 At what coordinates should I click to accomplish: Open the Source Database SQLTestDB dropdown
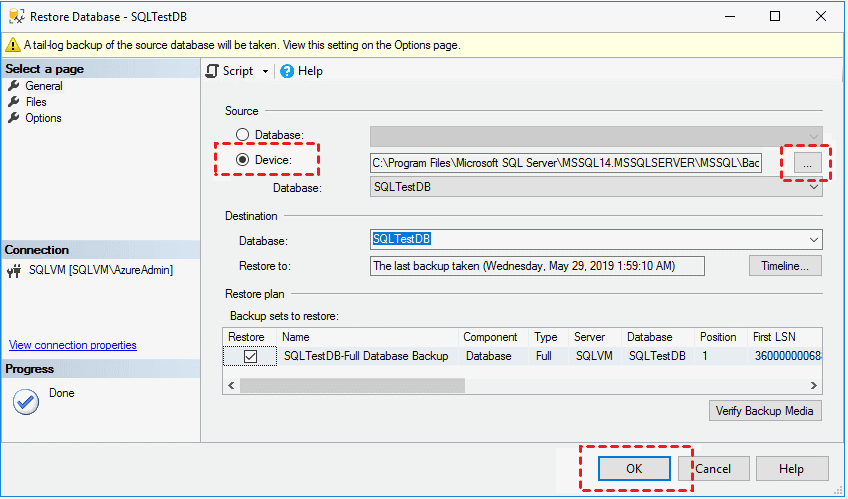pos(815,187)
